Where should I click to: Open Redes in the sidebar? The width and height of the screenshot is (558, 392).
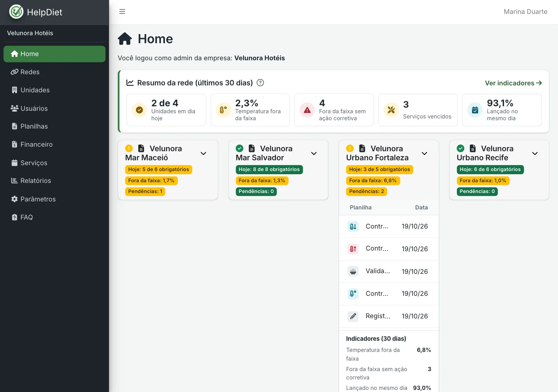tap(54, 72)
